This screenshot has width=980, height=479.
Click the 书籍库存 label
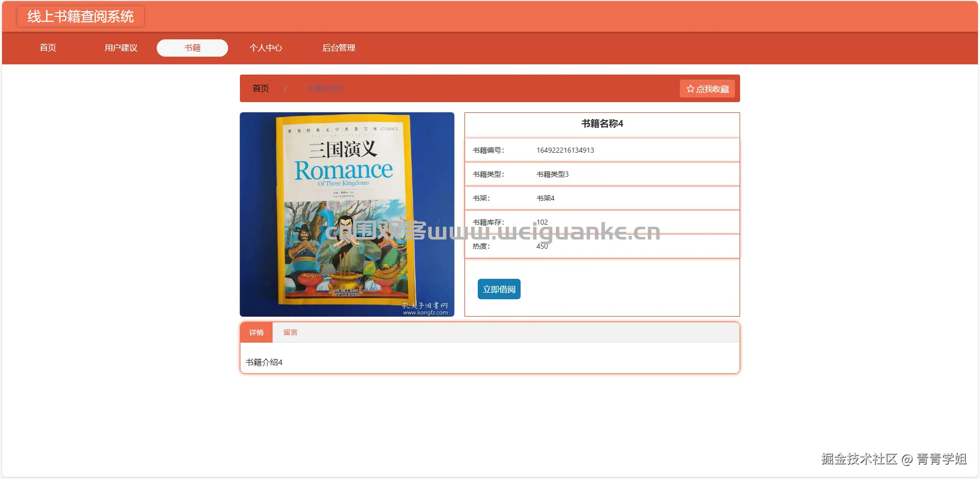488,222
